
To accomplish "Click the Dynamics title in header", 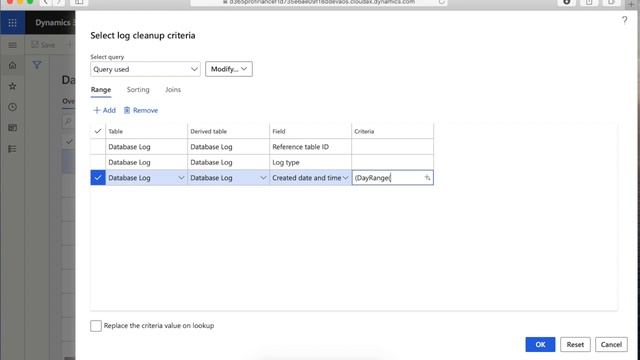I will (x=53, y=23).
